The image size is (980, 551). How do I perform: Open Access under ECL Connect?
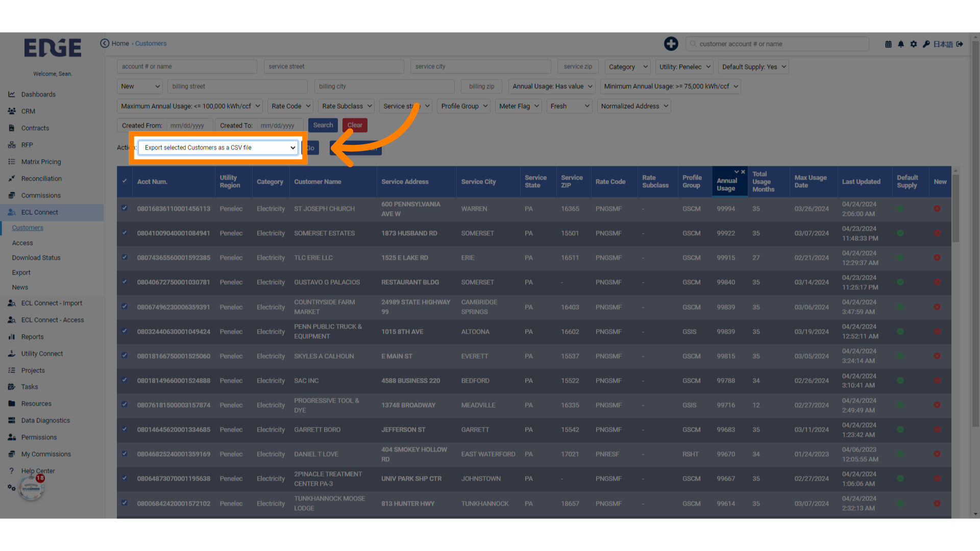(x=22, y=243)
